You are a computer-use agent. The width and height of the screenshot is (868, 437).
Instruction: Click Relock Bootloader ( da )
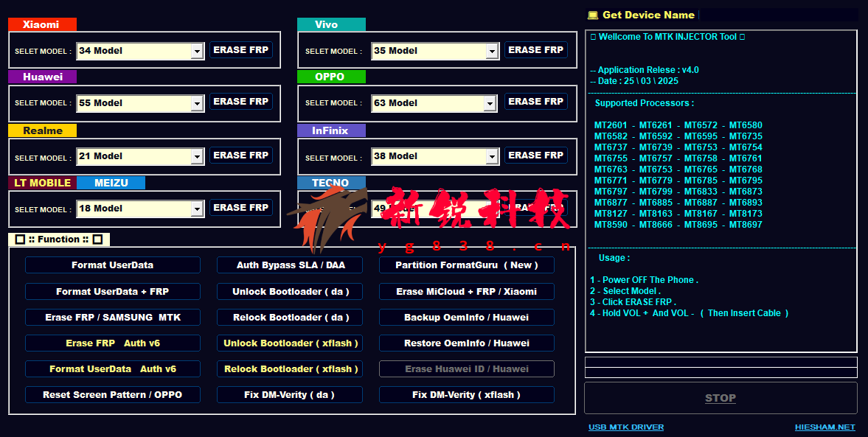tap(290, 318)
